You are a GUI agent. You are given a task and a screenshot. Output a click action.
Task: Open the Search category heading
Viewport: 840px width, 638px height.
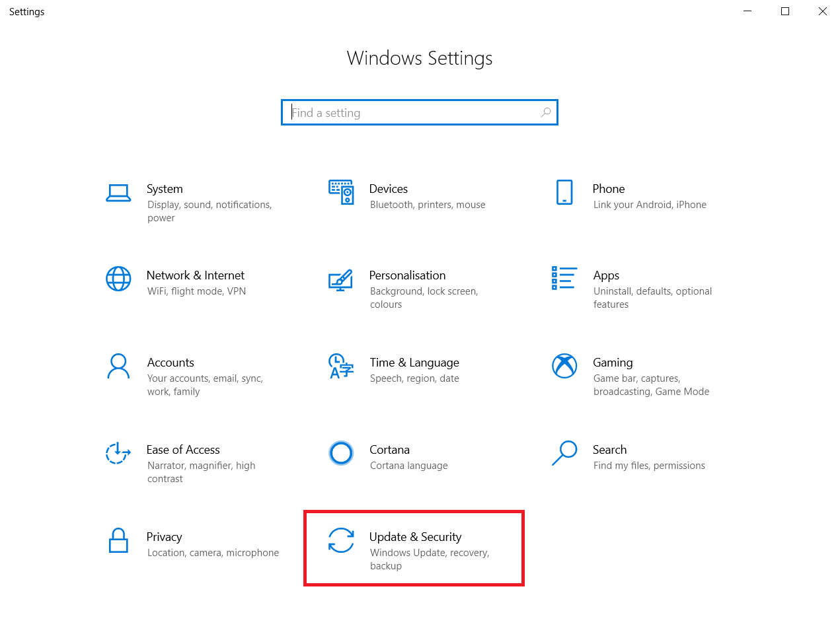609,450
